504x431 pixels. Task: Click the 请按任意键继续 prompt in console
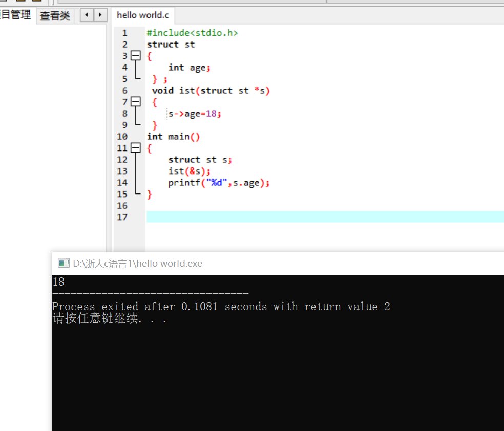point(109,318)
